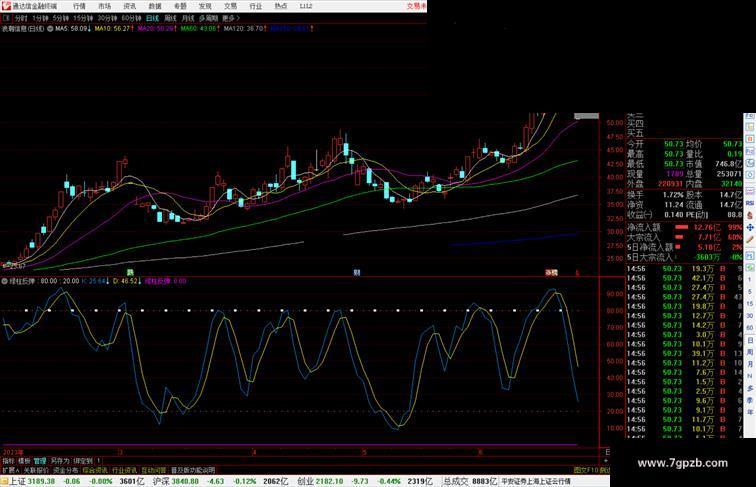This screenshot has height=487, width=756.
Task: Click the 季 period shortcut in sidebar
Action: pyautogui.click(x=750, y=400)
